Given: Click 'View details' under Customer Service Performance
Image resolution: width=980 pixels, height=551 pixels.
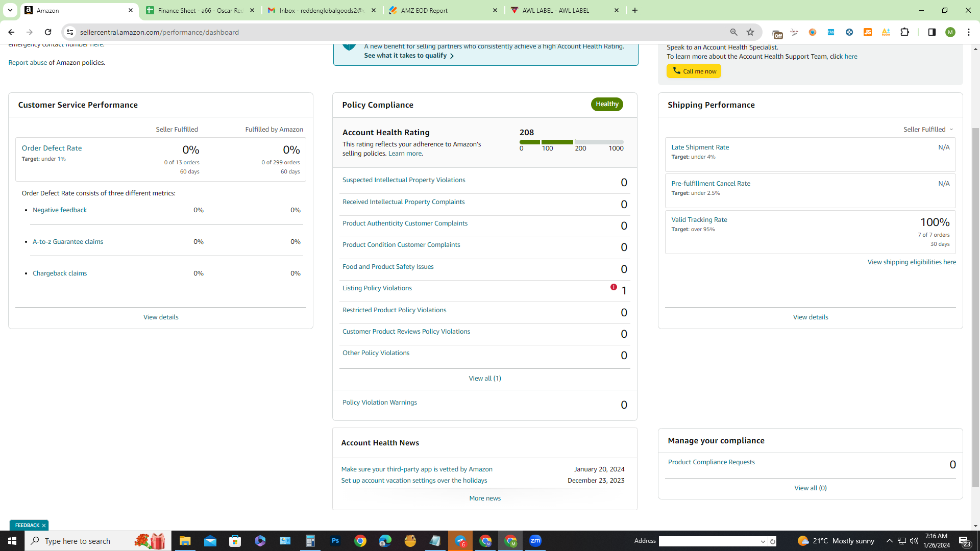Looking at the screenshot, I should tap(161, 317).
